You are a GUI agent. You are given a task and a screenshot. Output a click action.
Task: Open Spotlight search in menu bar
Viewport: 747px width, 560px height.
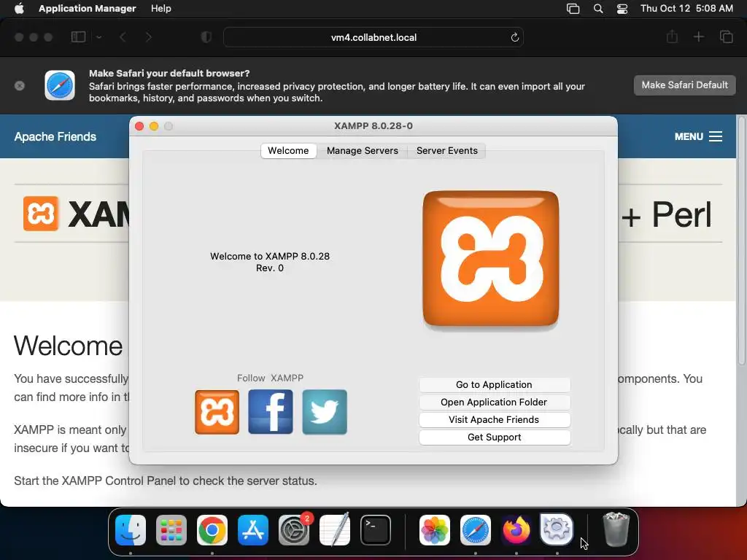coord(598,9)
